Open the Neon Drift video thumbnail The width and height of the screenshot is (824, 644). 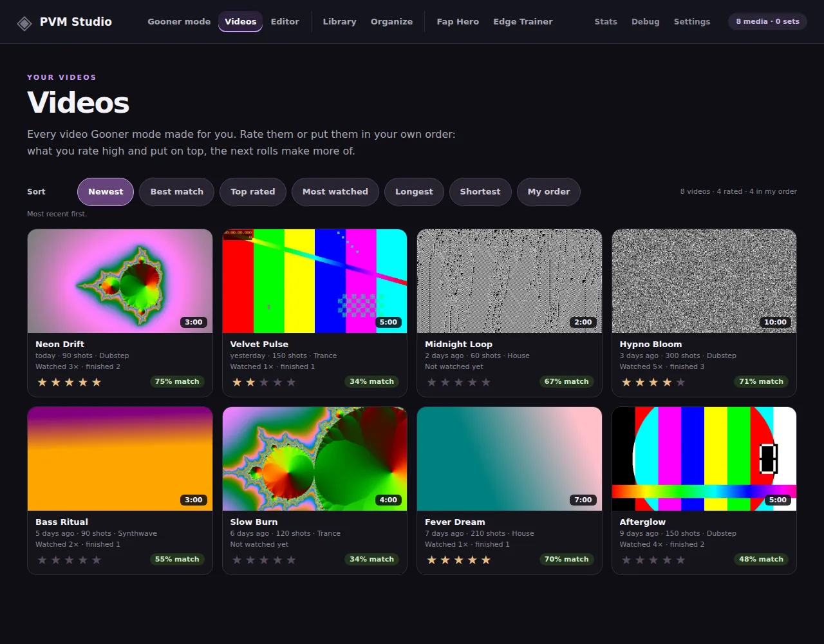click(120, 281)
